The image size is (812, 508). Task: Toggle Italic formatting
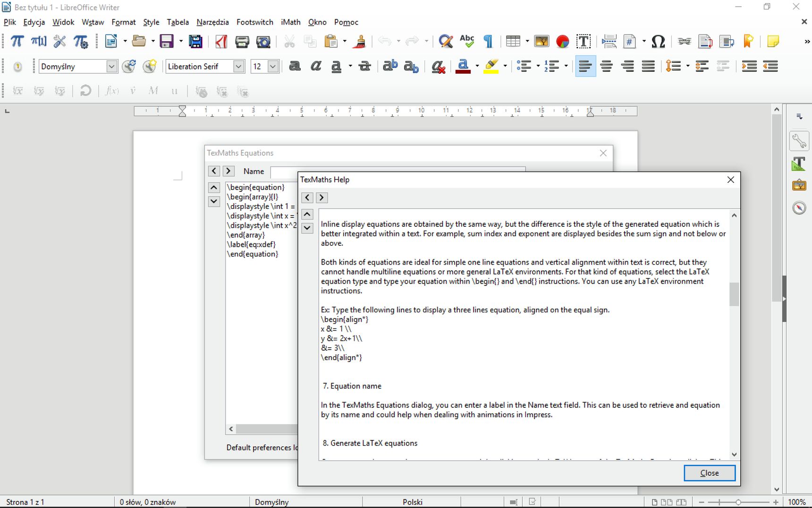tap(316, 66)
